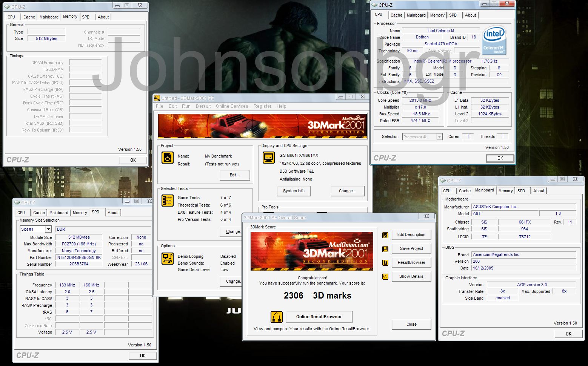The height and width of the screenshot is (366, 588).
Task: Click the magnifier icon beside Show Details
Action: [x=385, y=277]
